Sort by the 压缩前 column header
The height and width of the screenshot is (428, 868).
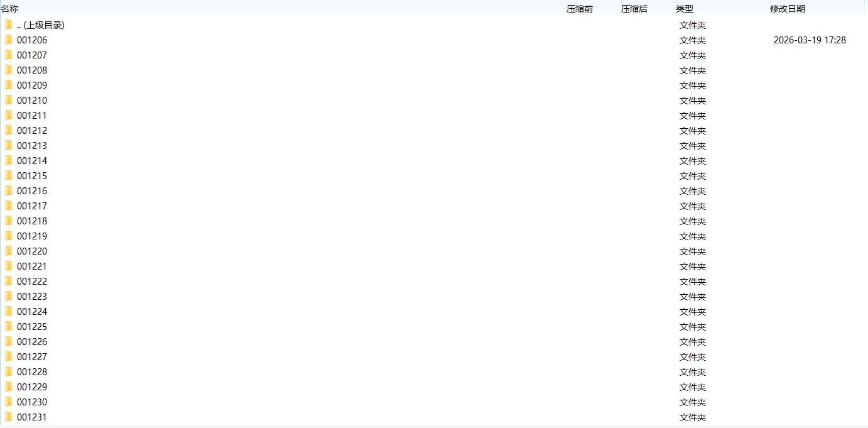click(579, 9)
